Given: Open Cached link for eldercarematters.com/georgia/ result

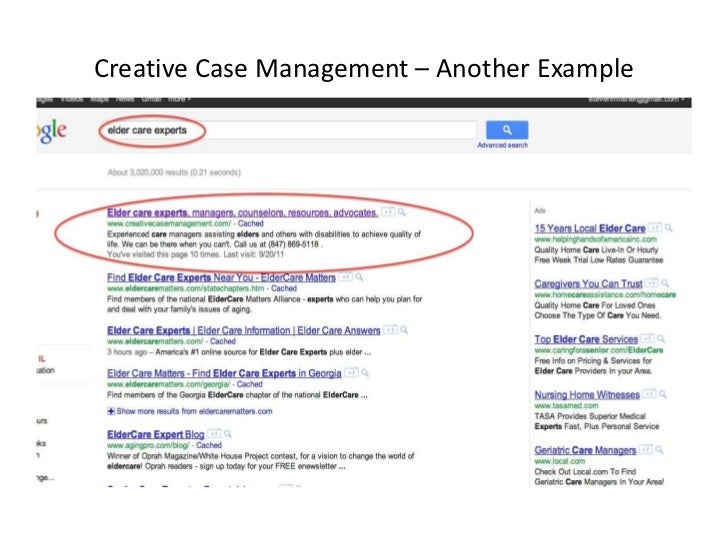Looking at the screenshot, I should click(250, 384).
